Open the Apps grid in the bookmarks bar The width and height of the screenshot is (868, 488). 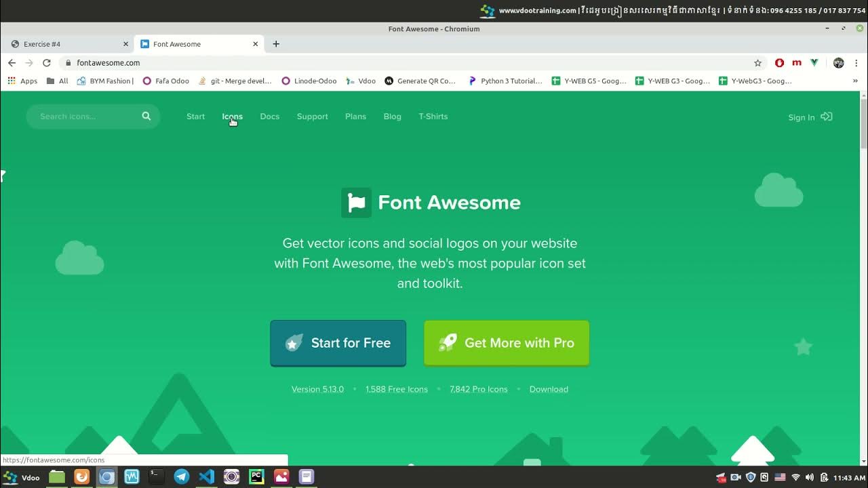click(x=22, y=81)
